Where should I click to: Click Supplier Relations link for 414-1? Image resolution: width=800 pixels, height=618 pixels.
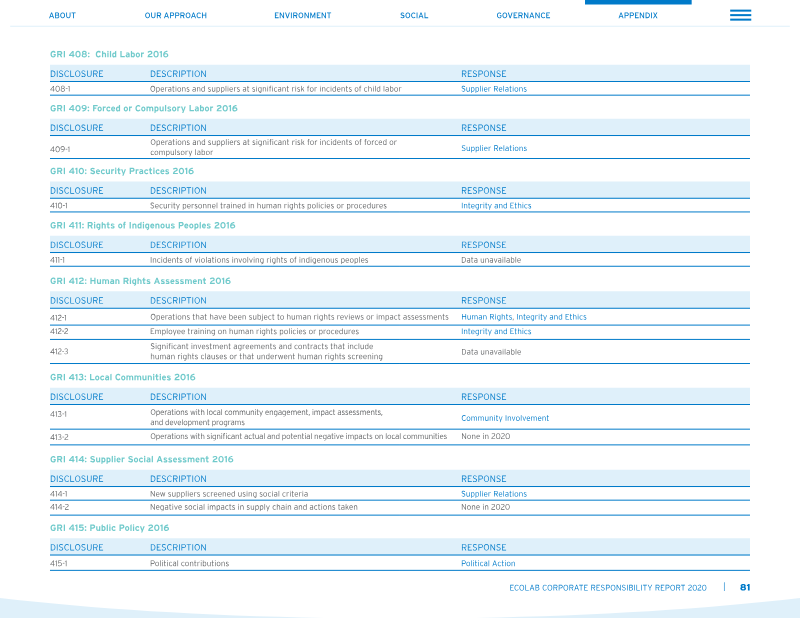(x=494, y=494)
